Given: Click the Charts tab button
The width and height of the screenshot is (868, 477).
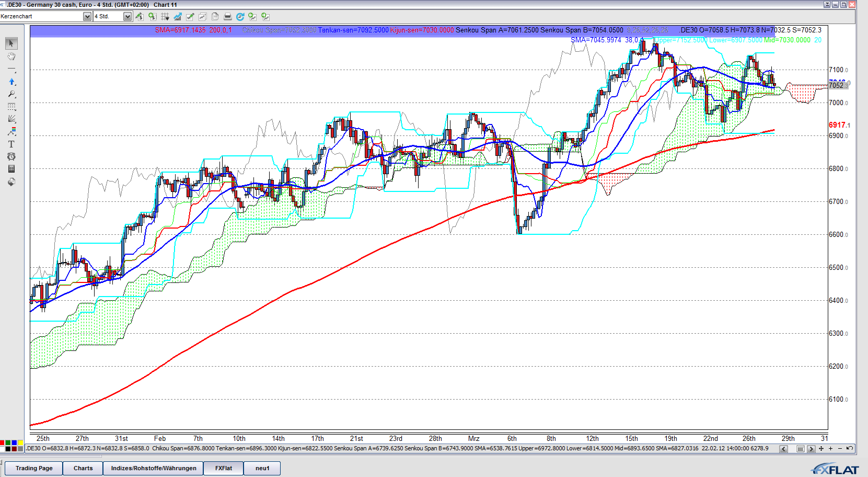Looking at the screenshot, I should click(83, 468).
